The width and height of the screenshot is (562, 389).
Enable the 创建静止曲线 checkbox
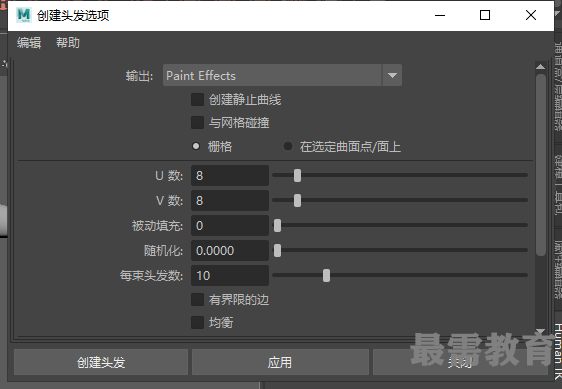click(197, 100)
